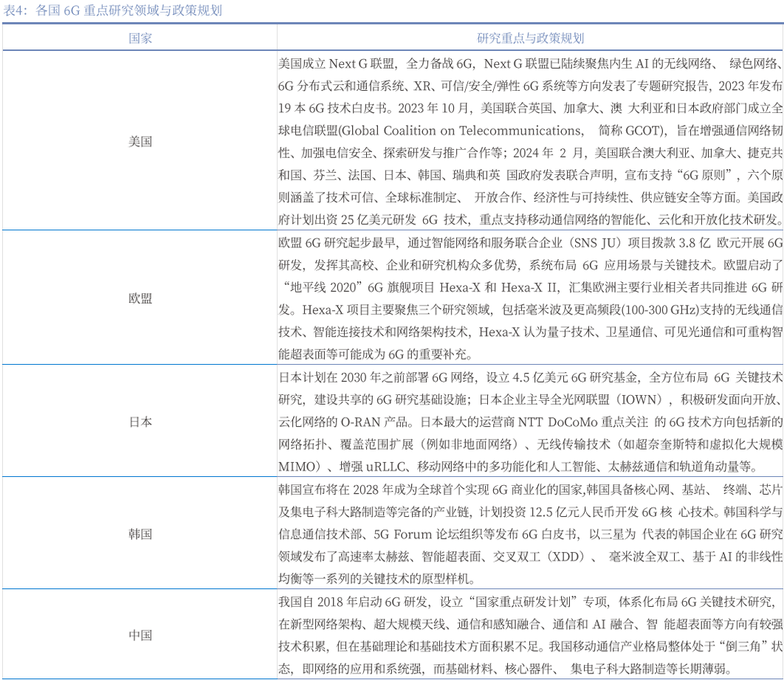The height and width of the screenshot is (680, 784).
Task: Click the line mentioning '5G Forum 论坛组织'
Action: (x=531, y=535)
